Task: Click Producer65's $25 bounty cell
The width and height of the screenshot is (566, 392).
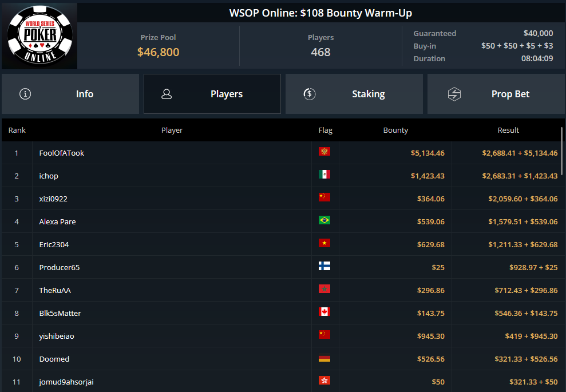Action: [x=438, y=267]
